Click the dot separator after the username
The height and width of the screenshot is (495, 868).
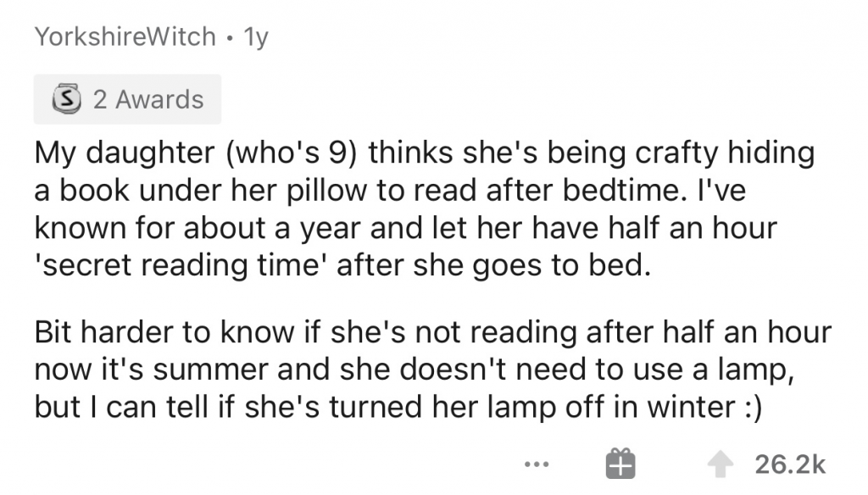[231, 36]
